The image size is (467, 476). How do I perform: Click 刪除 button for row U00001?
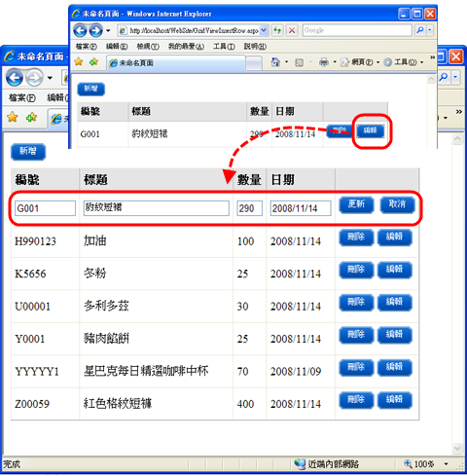click(x=356, y=303)
